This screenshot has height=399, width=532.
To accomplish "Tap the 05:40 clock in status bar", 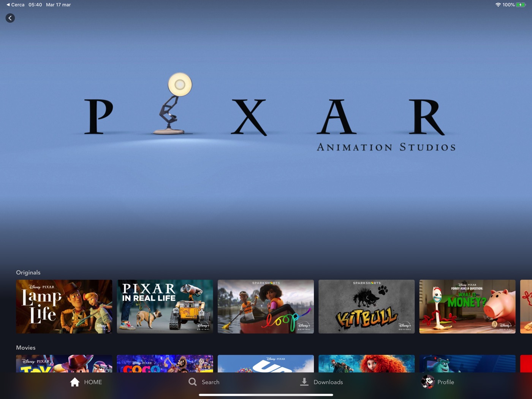I will coord(35,5).
